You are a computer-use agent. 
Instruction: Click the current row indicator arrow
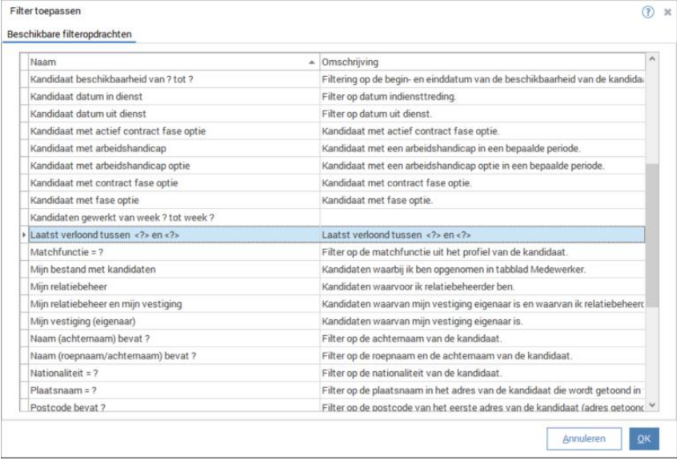pos(24,234)
